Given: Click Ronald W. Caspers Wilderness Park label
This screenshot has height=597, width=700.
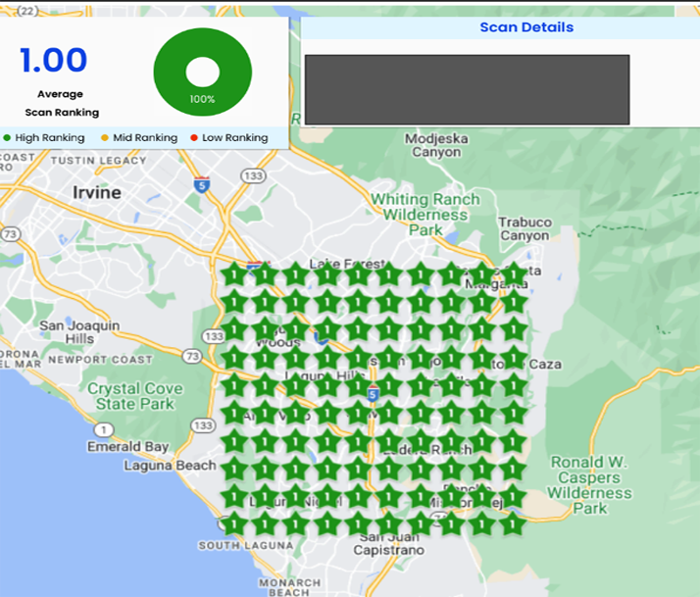Looking at the screenshot, I should (x=590, y=485).
